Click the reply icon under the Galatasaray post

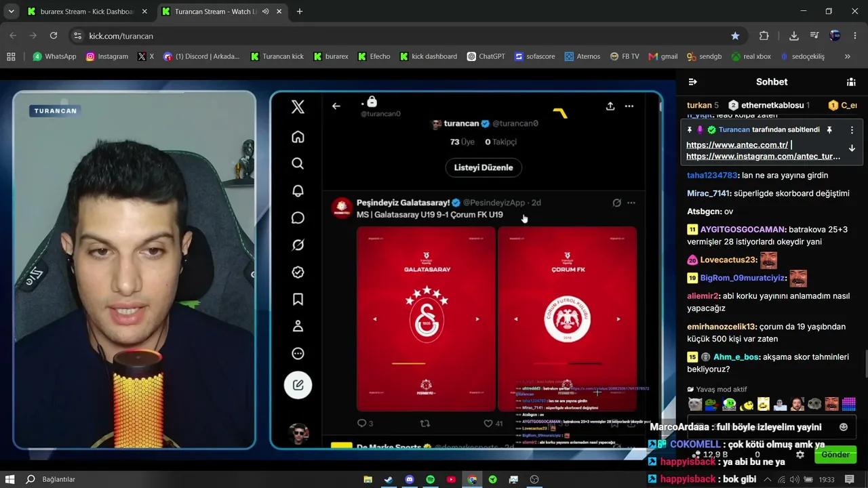(x=361, y=424)
